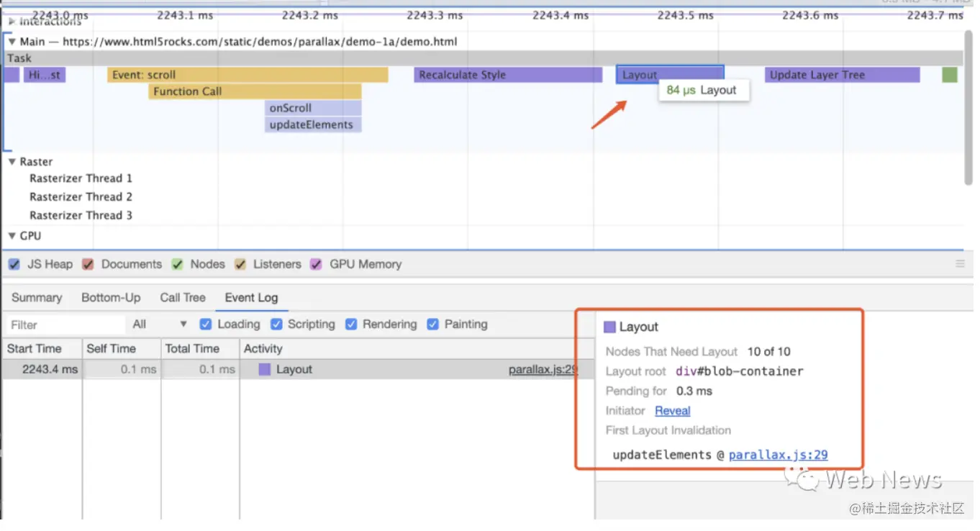The image size is (980, 531).
Task: Select Rasterizer Thread 2 row
Action: click(x=81, y=197)
